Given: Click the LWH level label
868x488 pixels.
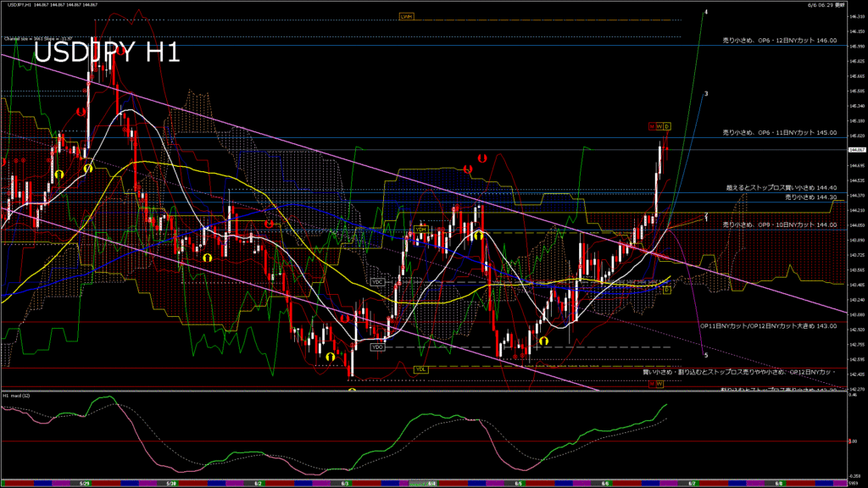Looking at the screenshot, I should point(406,17).
